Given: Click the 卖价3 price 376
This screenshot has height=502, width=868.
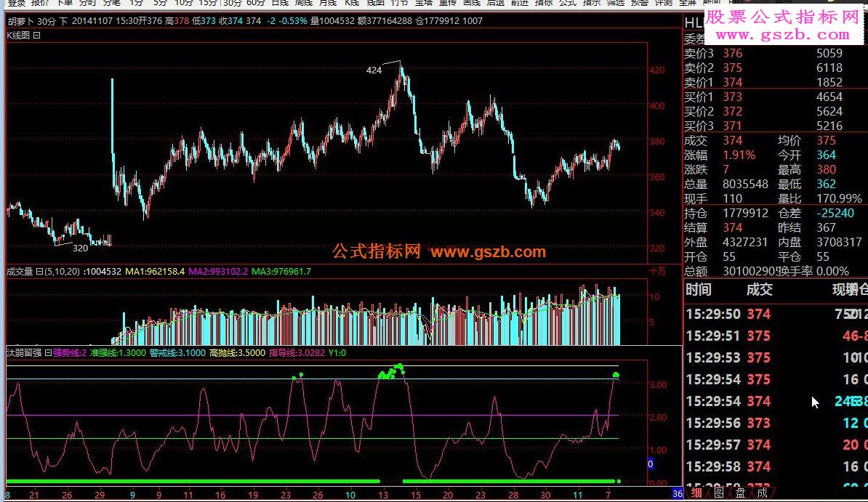Looking at the screenshot, I should (732, 54).
